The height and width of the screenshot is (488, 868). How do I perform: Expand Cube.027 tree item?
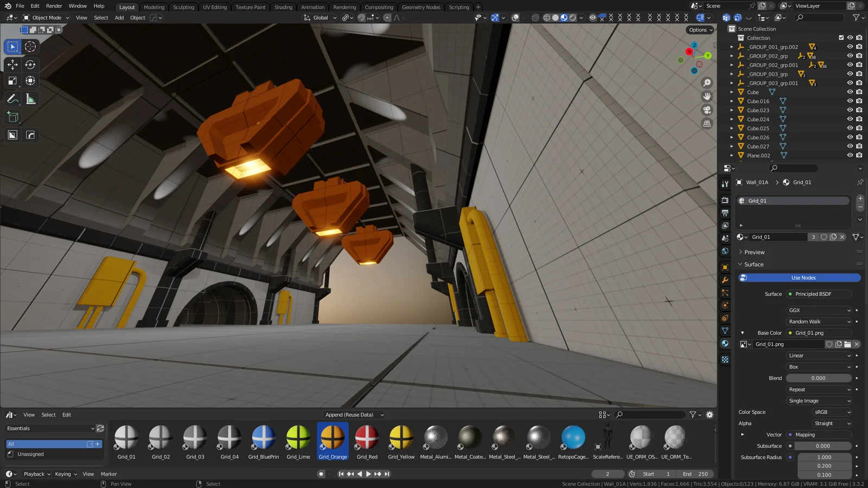click(x=732, y=147)
